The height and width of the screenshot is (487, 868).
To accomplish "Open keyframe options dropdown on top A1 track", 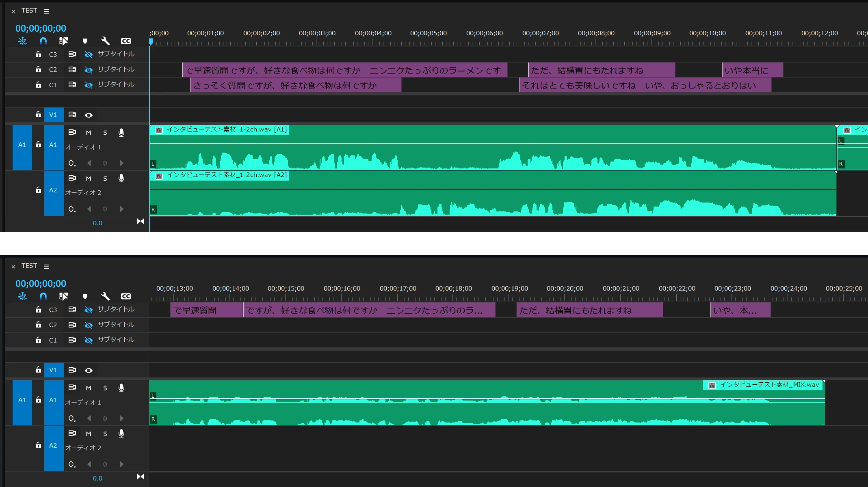I will [x=72, y=163].
